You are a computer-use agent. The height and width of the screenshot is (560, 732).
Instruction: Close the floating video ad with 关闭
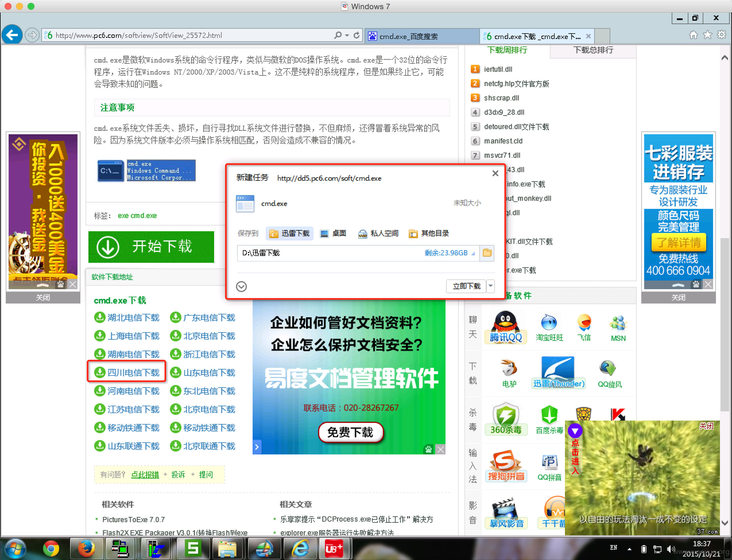pos(706,426)
